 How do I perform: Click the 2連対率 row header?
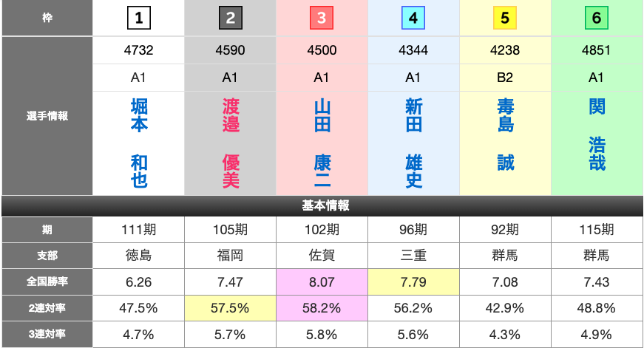47,307
